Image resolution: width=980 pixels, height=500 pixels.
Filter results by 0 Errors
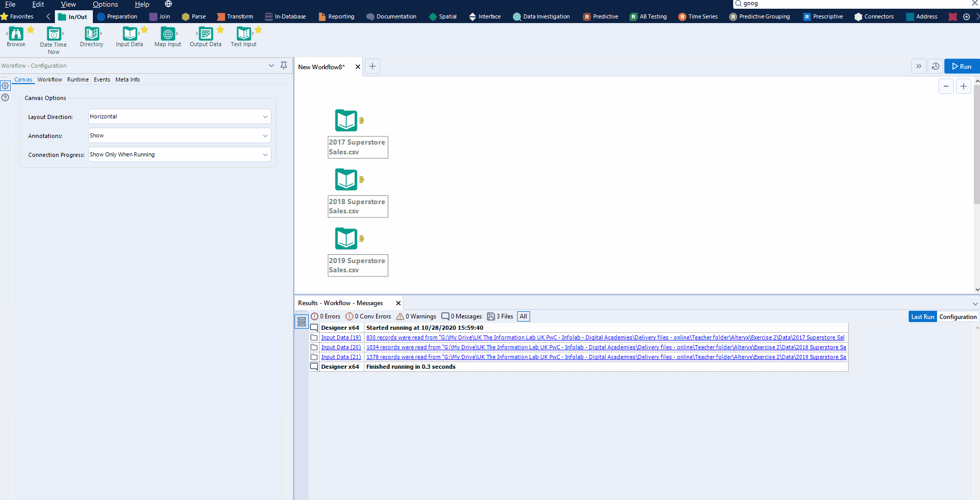click(x=326, y=316)
